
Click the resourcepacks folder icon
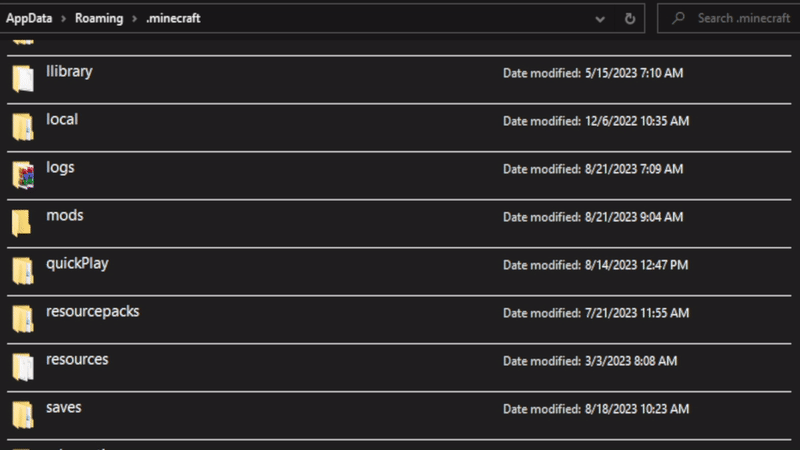click(22, 319)
